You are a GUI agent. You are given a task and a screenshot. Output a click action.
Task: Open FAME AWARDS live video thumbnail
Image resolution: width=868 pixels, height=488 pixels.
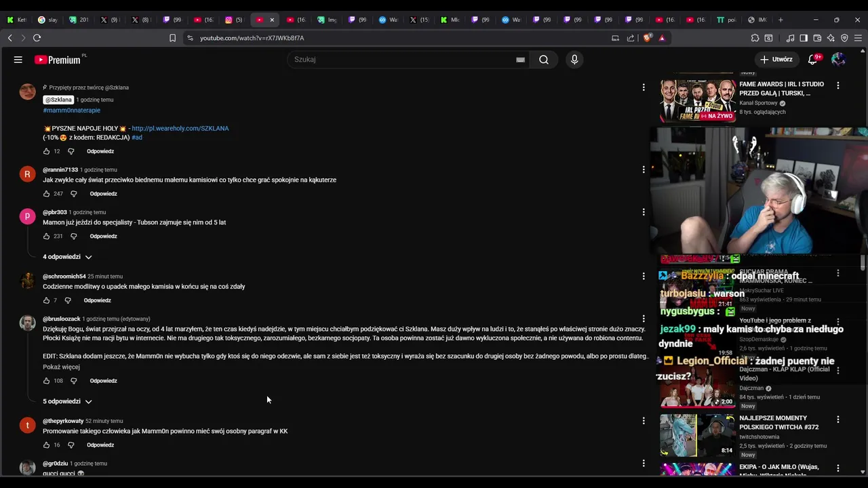pos(698,101)
